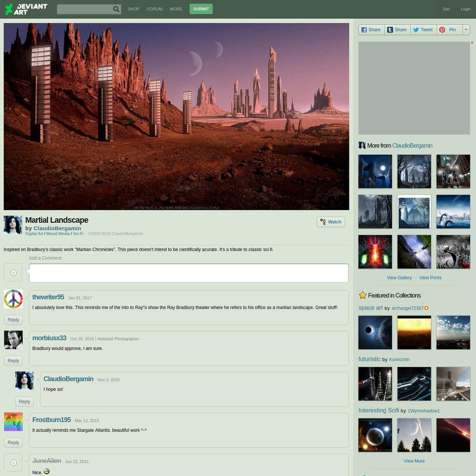
Task: Open thewriter95's profile link
Action: [x=48, y=297]
